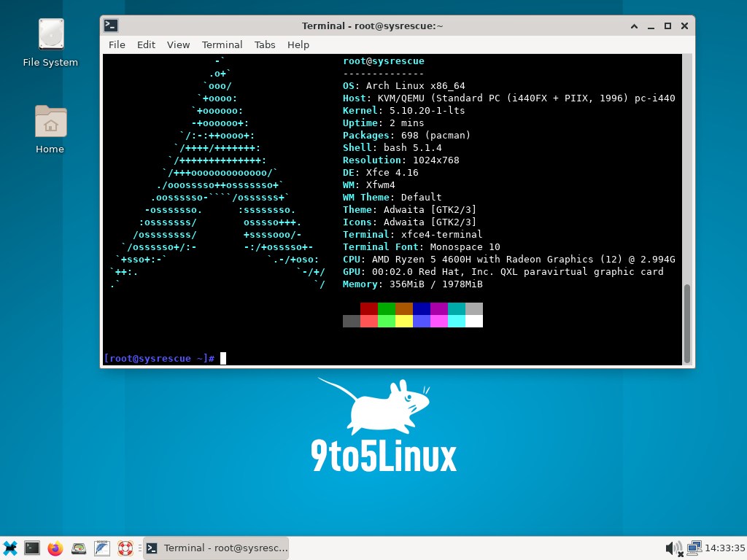Click the window list handle beside taskbar button
The height and width of the screenshot is (560, 747).
pyautogui.click(x=139, y=548)
